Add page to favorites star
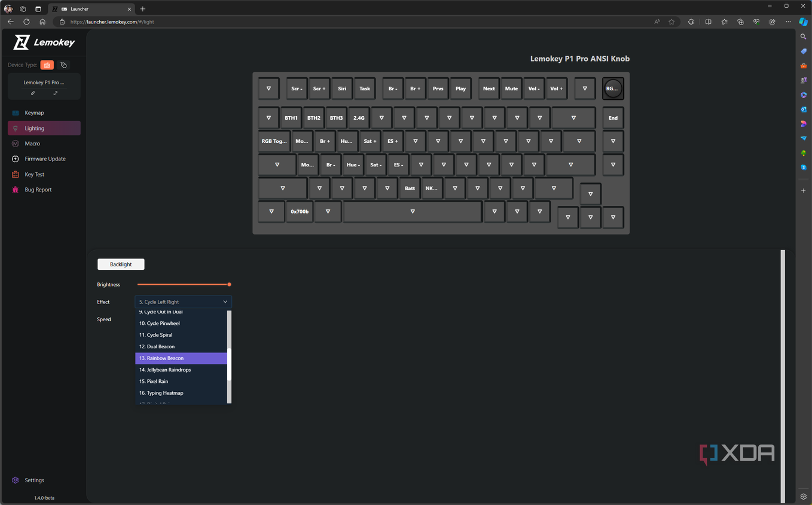This screenshot has height=505, width=812. (671, 22)
